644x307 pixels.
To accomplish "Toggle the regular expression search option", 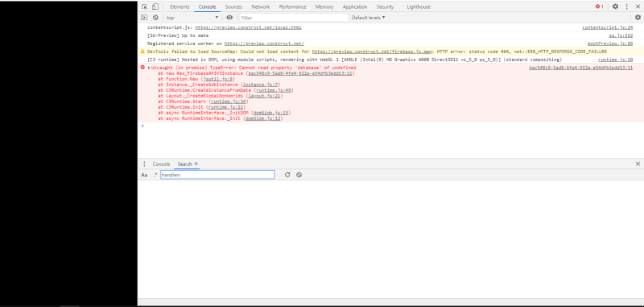I will pos(155,175).
